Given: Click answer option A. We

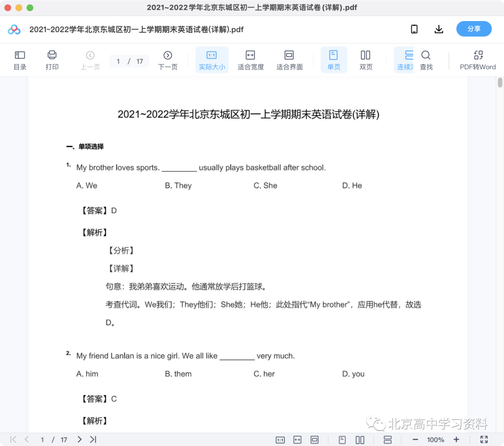Looking at the screenshot, I should click(86, 185).
